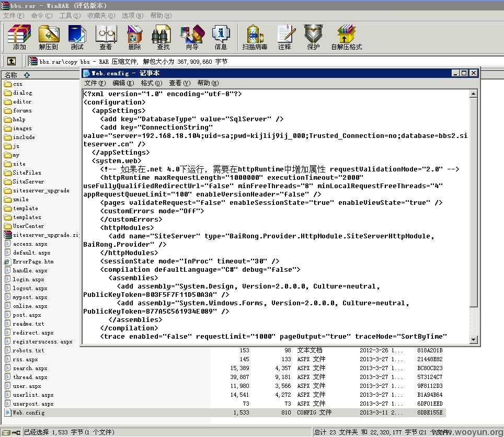The width and height of the screenshot is (504, 437).
Task: Open Notepad 格式(O) menu
Action: pyautogui.click(x=152, y=83)
